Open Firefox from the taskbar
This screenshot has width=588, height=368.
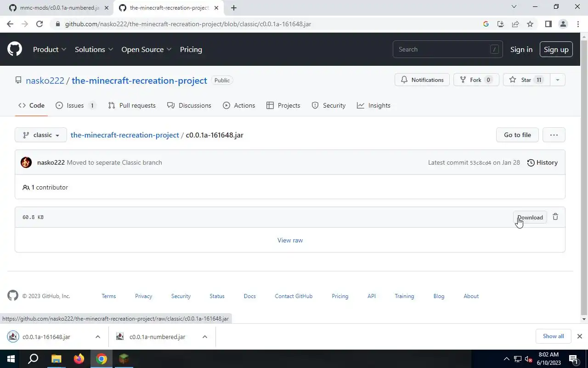click(x=79, y=359)
